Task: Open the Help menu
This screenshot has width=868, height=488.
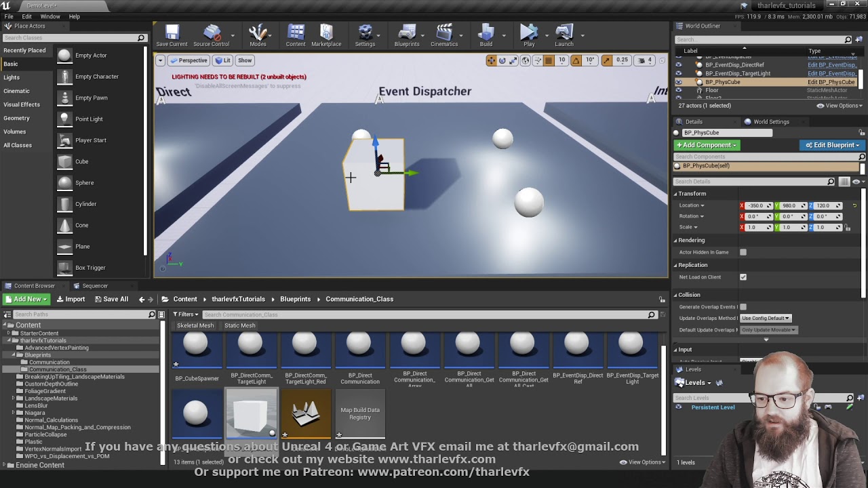Action: click(75, 16)
